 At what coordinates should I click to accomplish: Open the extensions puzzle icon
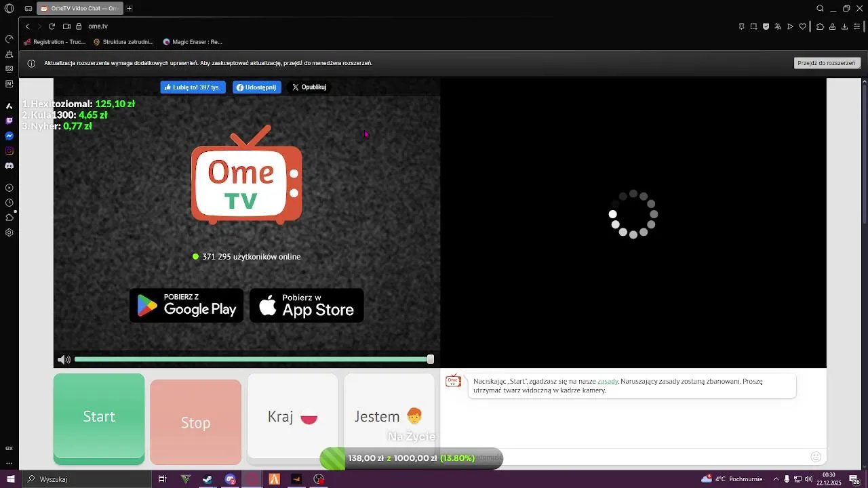tap(820, 26)
